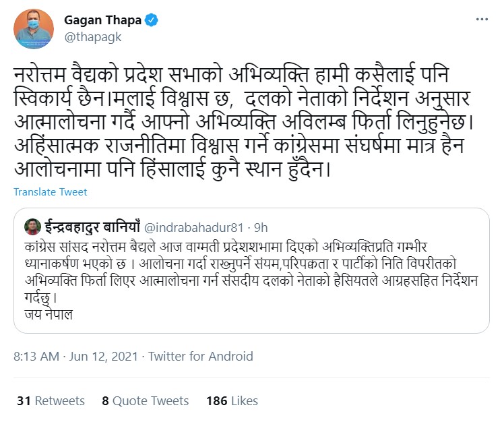Image resolution: width=504 pixels, height=422 pixels.
Task: View the 8 Quote Tweets list
Action: point(146,400)
